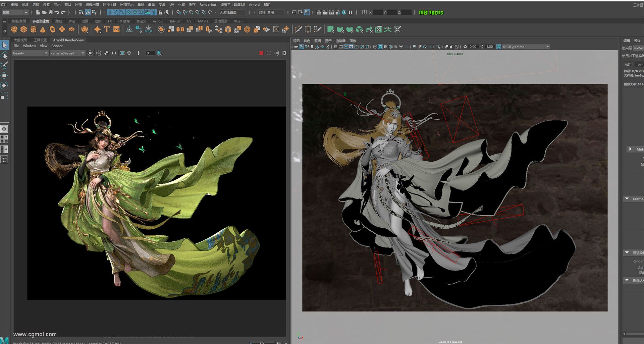644x344 pixels.
Task: Toggle color management icon beside sRGB gamma
Action: (498, 47)
